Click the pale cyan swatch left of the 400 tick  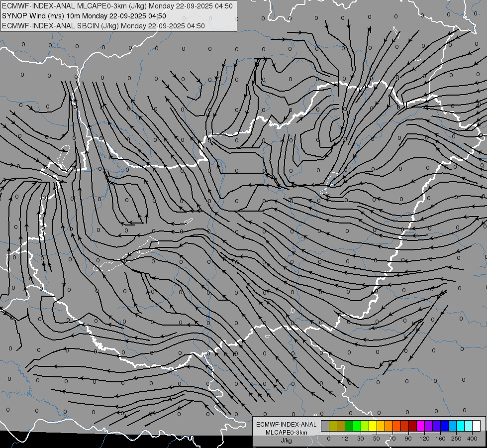point(469,426)
